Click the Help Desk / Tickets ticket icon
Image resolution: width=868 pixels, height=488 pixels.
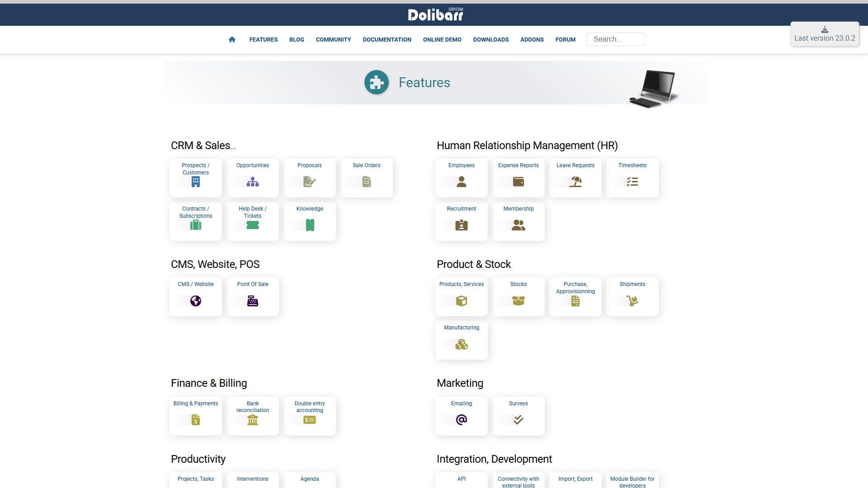pyautogui.click(x=253, y=225)
